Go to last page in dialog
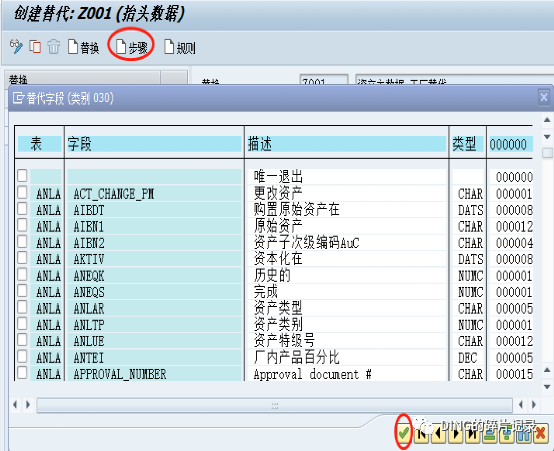 pyautogui.click(x=472, y=433)
